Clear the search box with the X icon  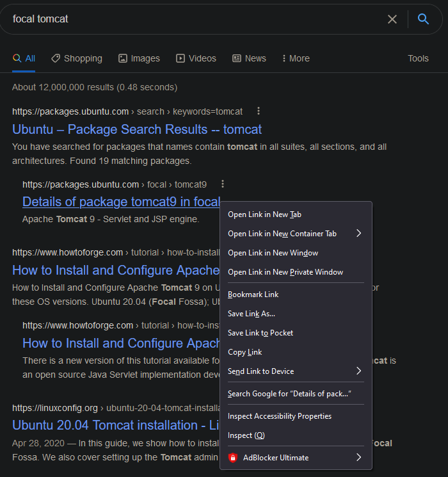point(392,19)
